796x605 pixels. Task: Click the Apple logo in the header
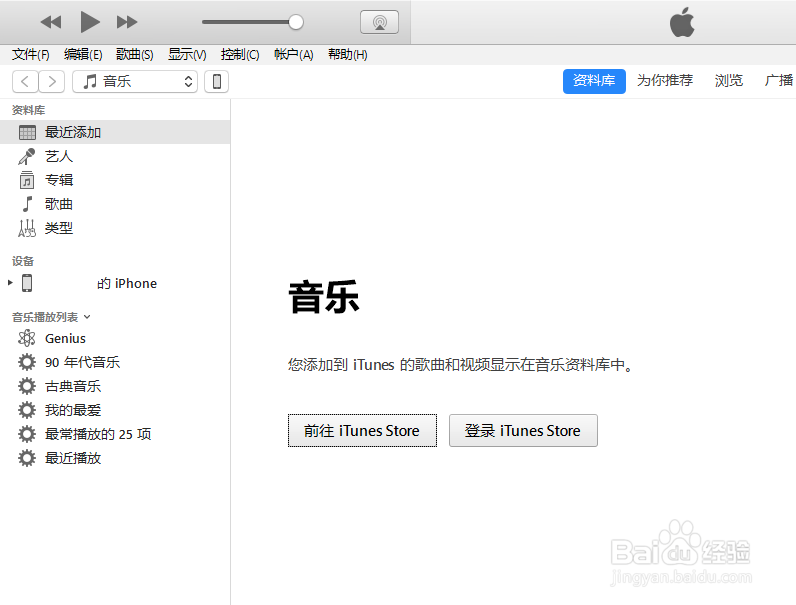682,22
